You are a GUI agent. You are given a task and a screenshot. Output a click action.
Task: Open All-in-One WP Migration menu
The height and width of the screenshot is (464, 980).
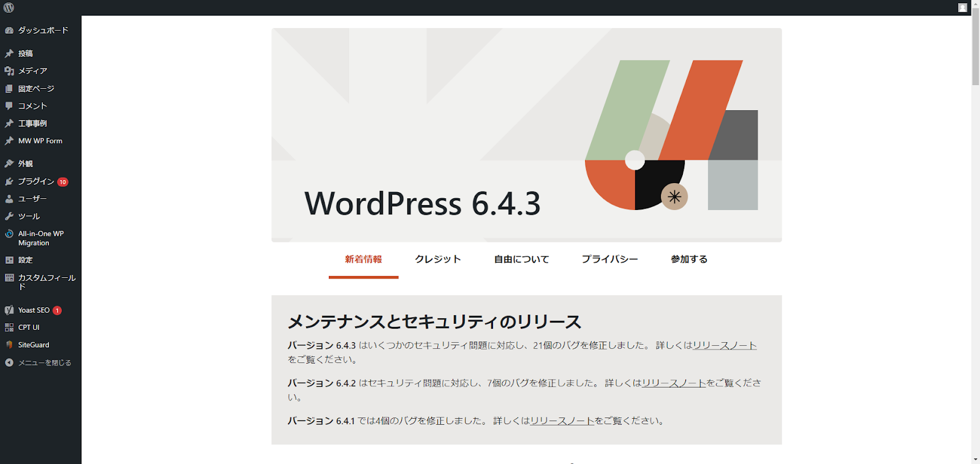coord(40,238)
